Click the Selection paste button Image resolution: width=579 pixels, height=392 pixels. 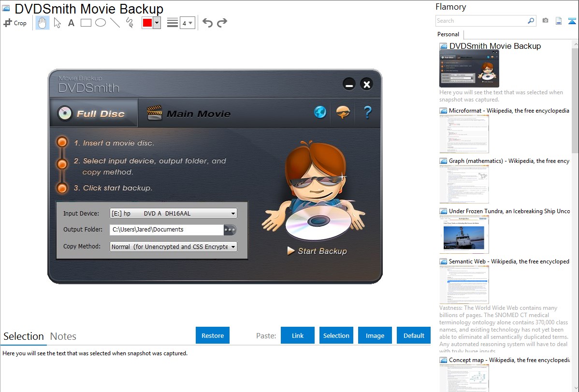point(336,335)
